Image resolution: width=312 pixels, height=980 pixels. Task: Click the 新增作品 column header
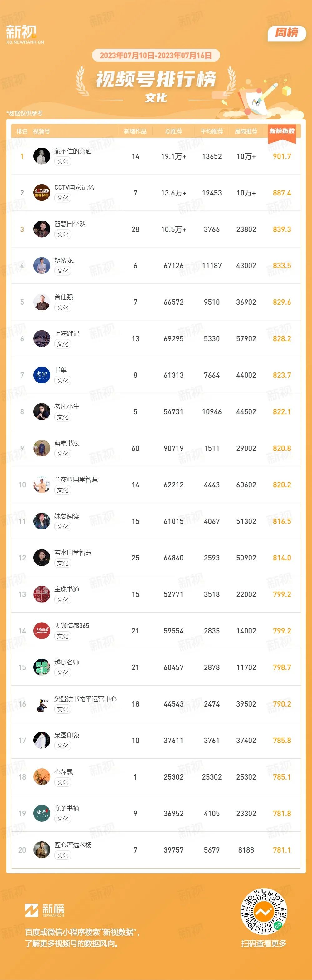tap(135, 131)
